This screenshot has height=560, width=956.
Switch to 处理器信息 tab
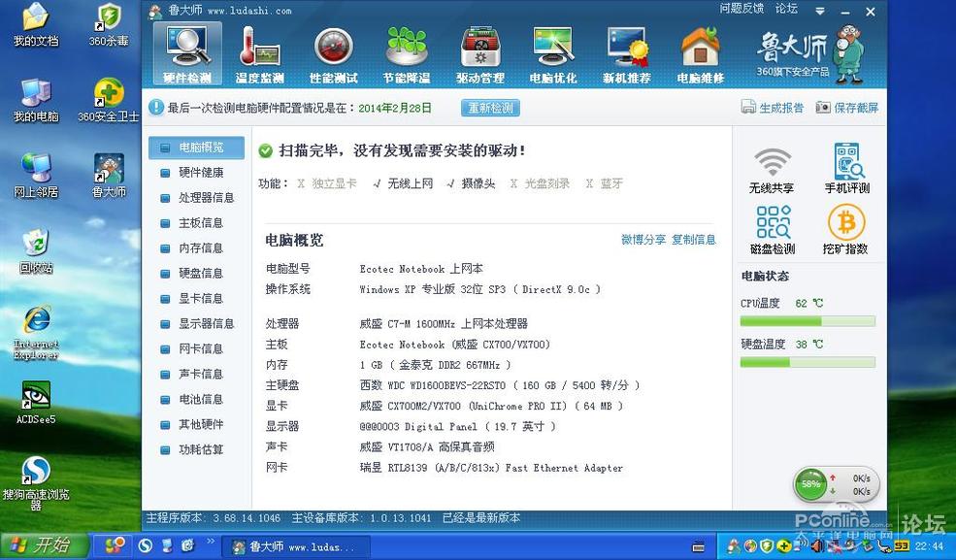point(196,198)
